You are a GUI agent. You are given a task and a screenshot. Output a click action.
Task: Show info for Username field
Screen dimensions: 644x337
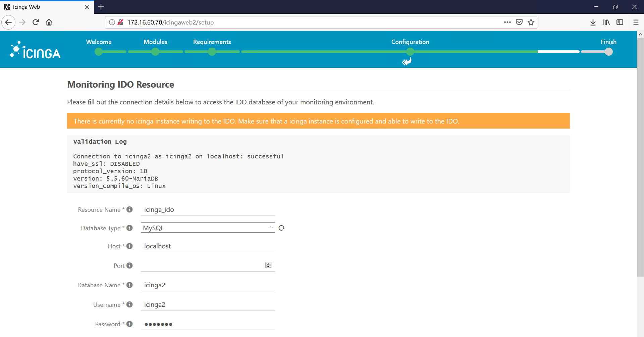[x=129, y=304]
